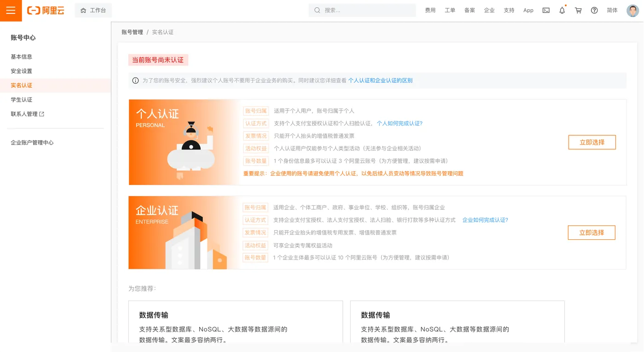Switch language using the 简体 selector

tap(612, 10)
